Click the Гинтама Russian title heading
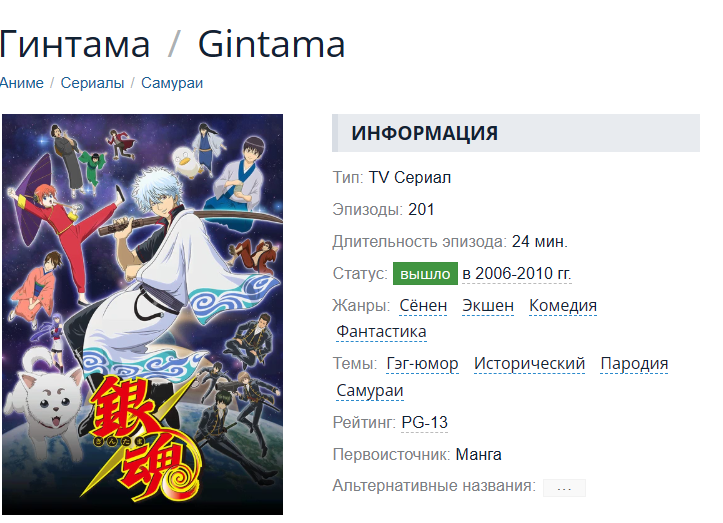723x523 pixels. pyautogui.click(x=75, y=44)
